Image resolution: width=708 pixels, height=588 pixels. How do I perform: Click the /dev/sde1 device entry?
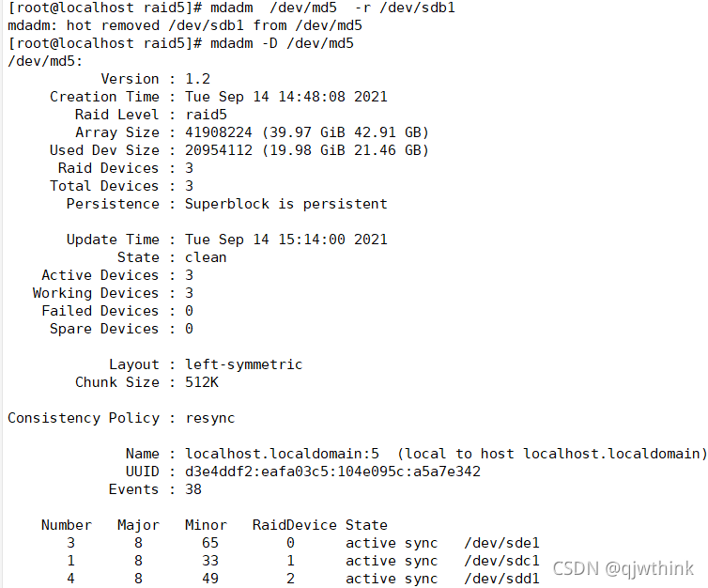pos(502,543)
